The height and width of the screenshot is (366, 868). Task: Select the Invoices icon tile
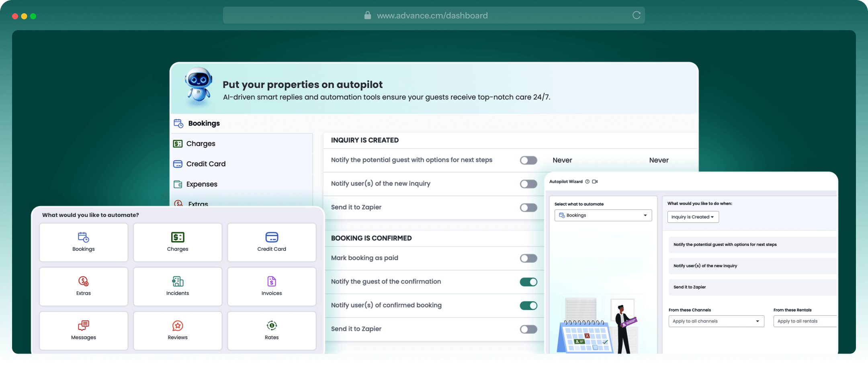[272, 286]
